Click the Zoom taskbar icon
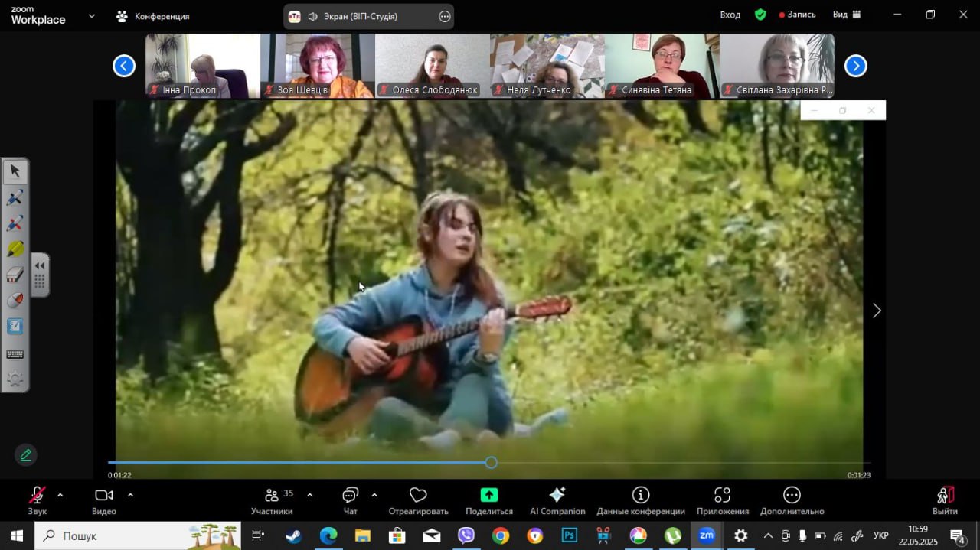 [x=707, y=535]
